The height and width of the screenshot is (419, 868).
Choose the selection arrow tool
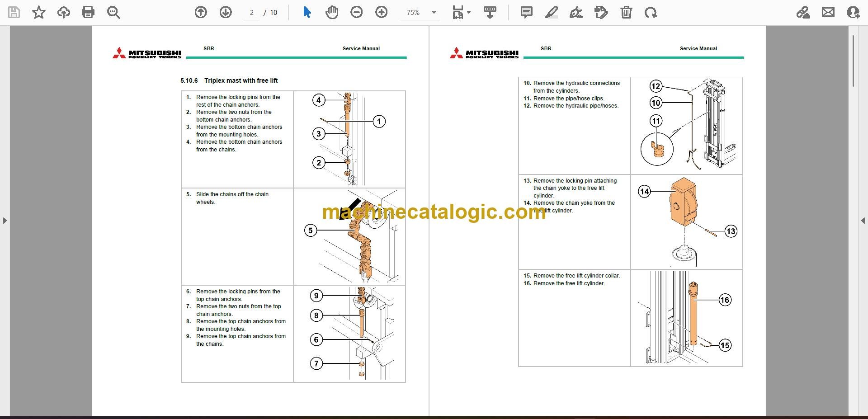click(x=307, y=13)
